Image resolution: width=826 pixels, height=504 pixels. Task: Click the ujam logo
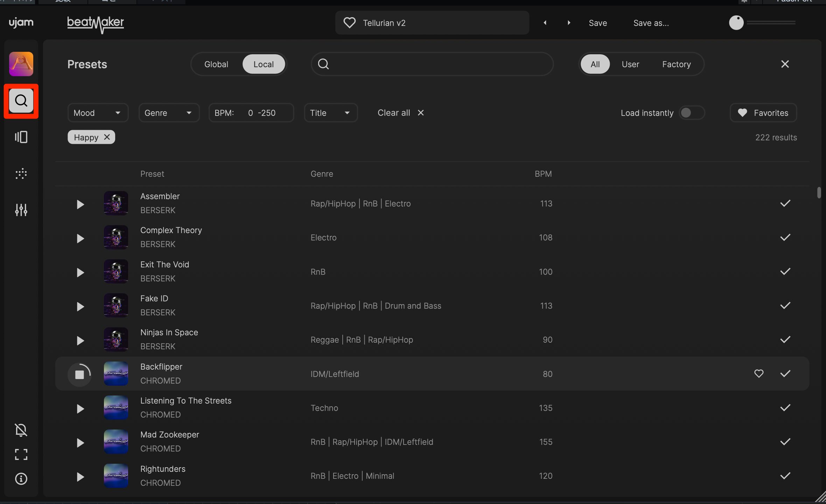(21, 23)
